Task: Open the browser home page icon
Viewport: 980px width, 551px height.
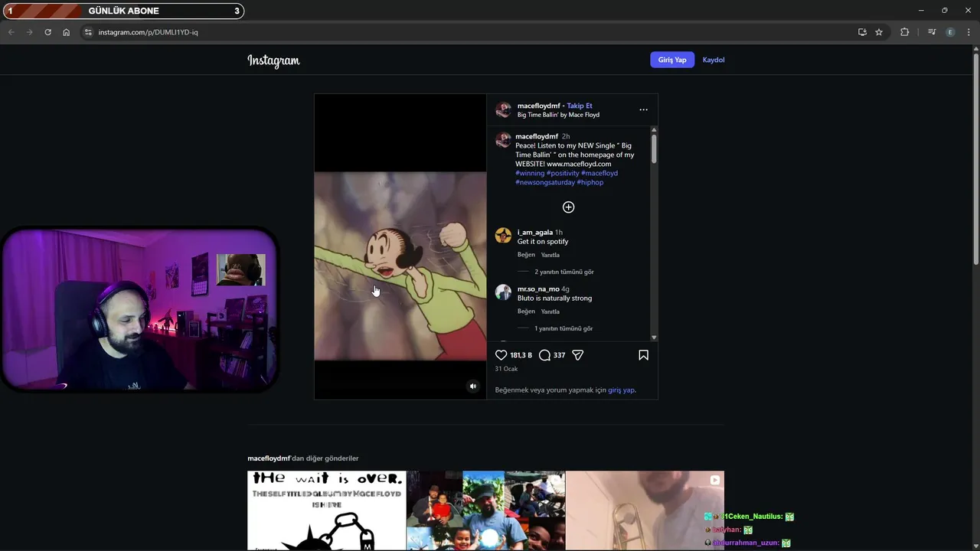Action: coord(67,32)
